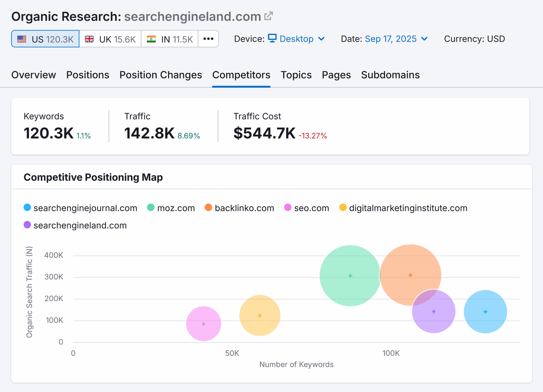Click the India flag icon
543x392 pixels.
point(151,39)
